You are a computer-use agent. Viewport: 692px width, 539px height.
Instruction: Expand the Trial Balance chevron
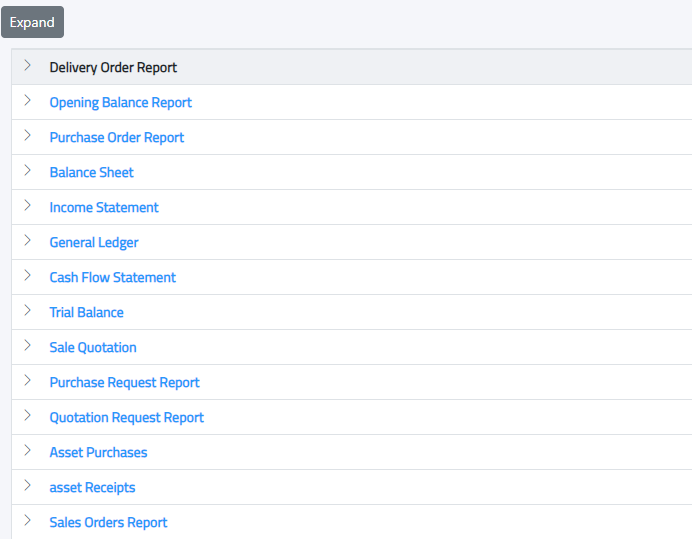coord(27,312)
